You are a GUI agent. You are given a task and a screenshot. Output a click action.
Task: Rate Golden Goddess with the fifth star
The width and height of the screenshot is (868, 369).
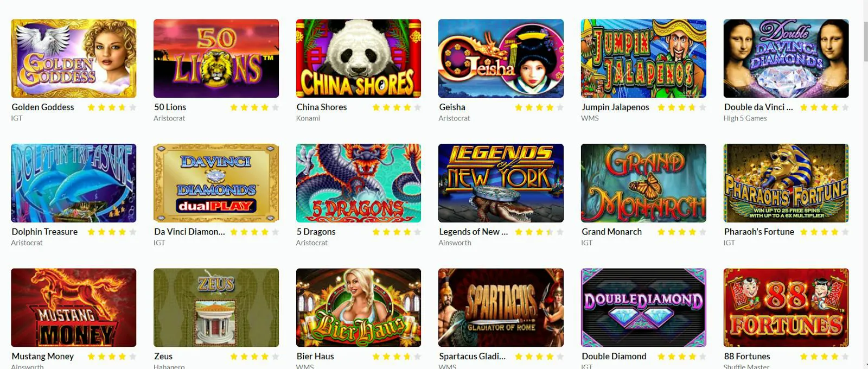click(133, 107)
